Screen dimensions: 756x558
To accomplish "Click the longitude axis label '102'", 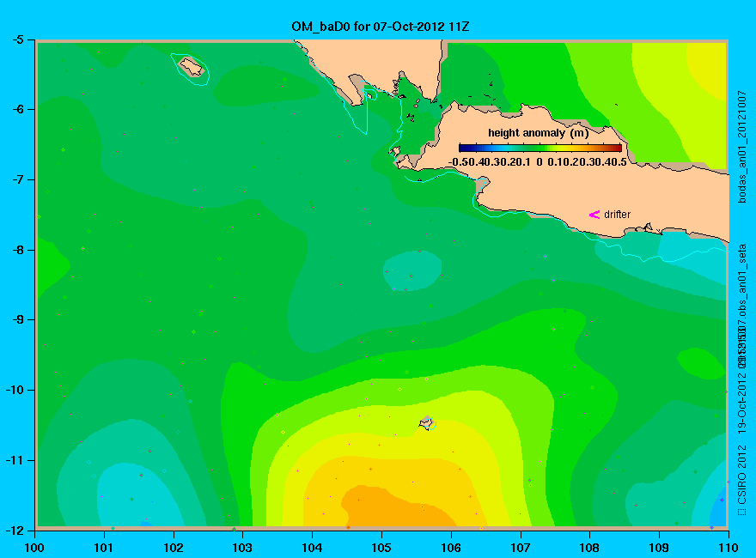I will 173,548.
